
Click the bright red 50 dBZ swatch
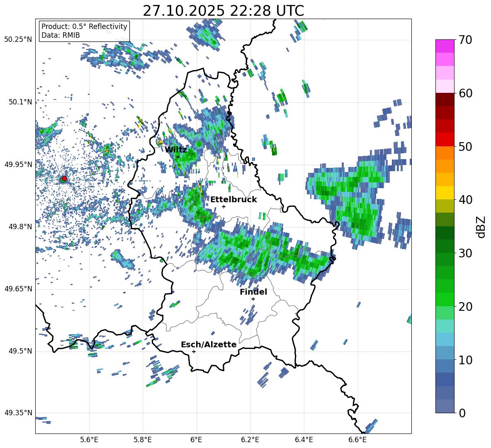point(445,140)
